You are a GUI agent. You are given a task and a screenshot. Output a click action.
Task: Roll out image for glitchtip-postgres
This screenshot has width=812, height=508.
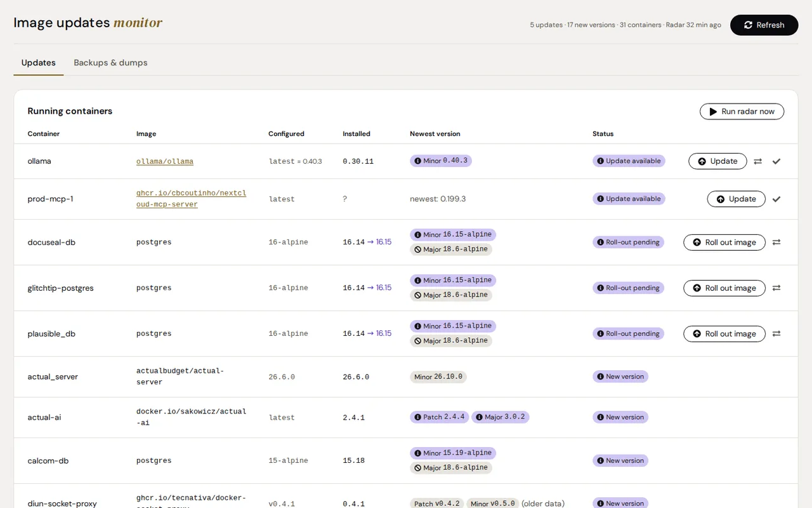[724, 288]
